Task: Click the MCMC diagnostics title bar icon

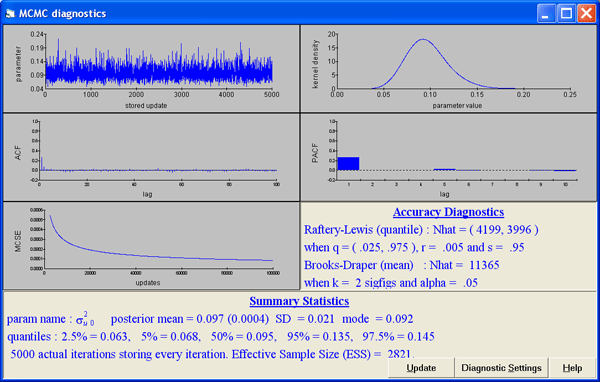Action: (x=10, y=14)
